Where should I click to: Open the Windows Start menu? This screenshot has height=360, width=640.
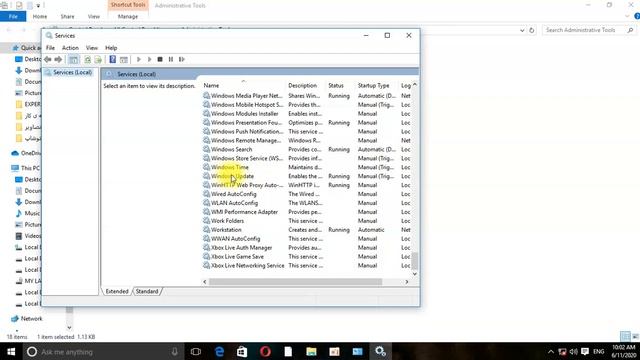(11, 351)
